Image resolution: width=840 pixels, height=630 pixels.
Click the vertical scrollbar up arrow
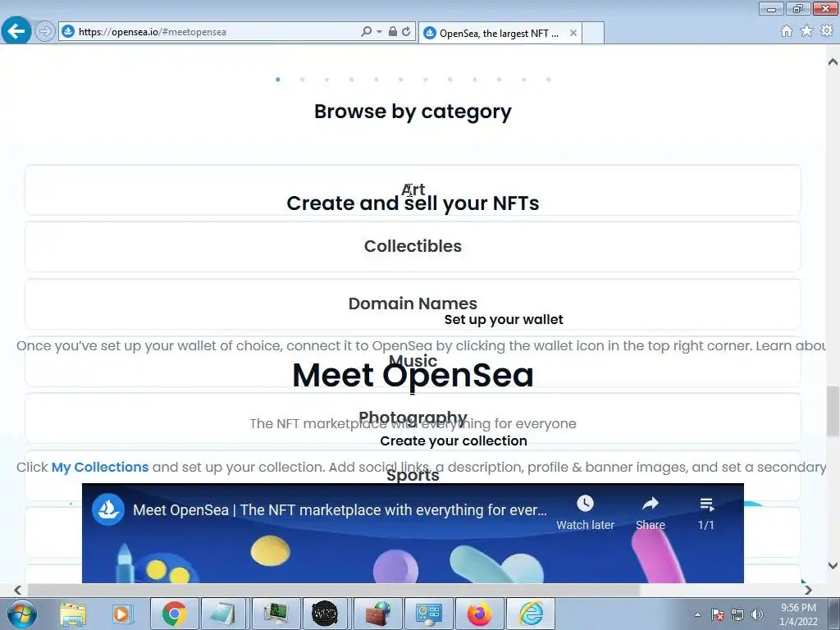833,61
